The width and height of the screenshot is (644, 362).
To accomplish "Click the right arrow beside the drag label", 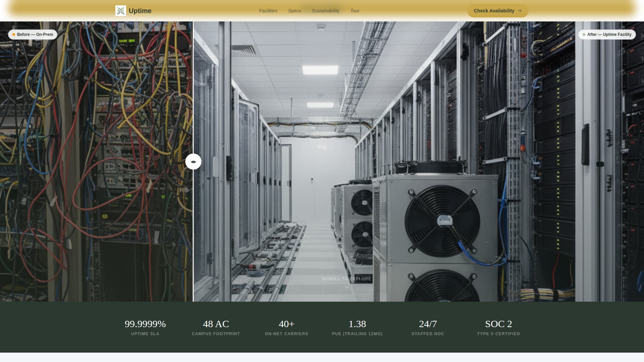I will [x=331, y=147].
